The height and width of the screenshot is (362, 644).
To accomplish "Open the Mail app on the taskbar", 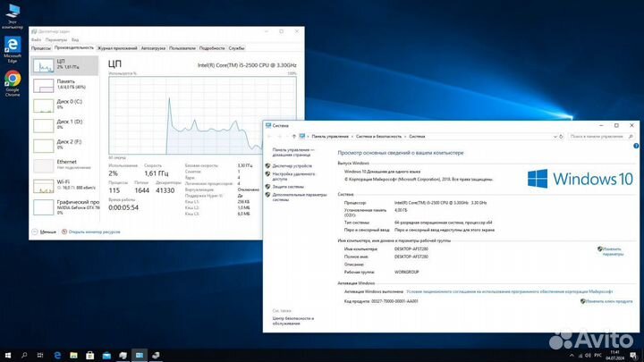I will tap(106, 355).
